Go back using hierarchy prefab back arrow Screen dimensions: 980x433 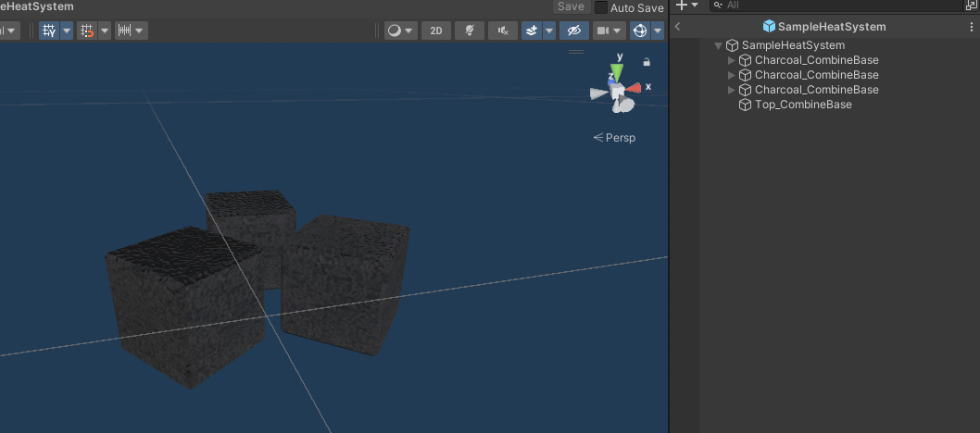677,27
